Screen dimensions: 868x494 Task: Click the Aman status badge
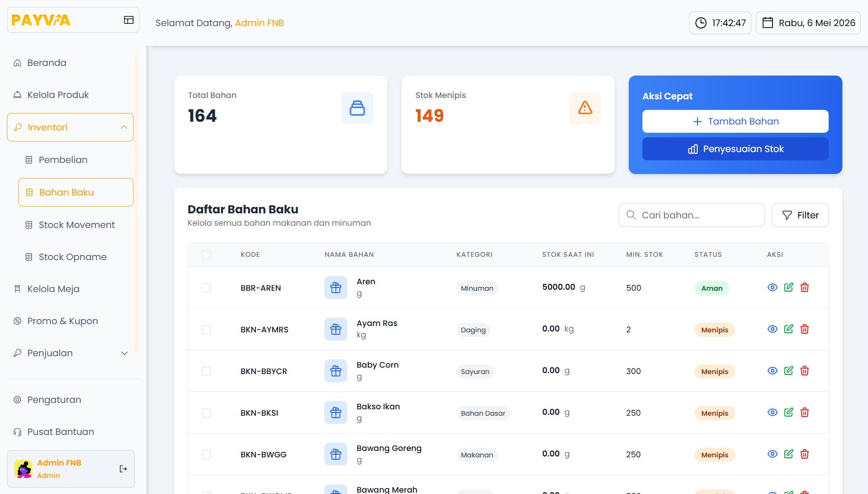click(x=712, y=288)
